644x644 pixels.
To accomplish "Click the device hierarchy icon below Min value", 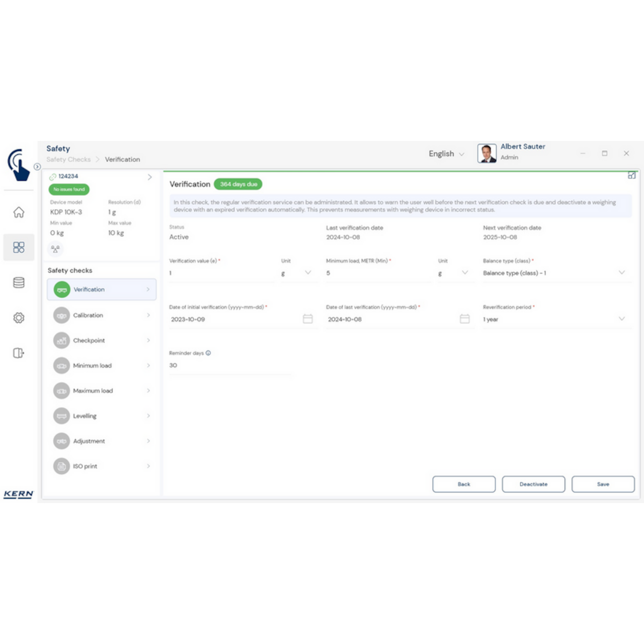I will pyautogui.click(x=55, y=249).
